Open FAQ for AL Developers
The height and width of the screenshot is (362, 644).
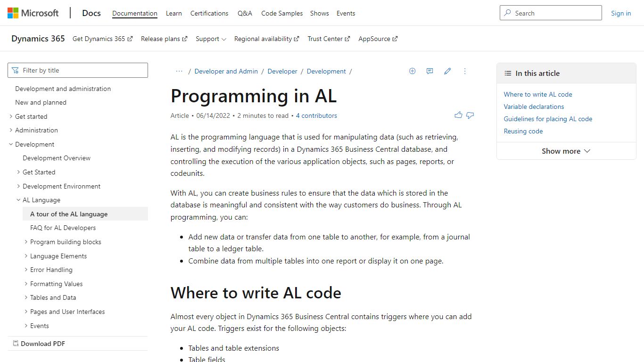[63, 228]
